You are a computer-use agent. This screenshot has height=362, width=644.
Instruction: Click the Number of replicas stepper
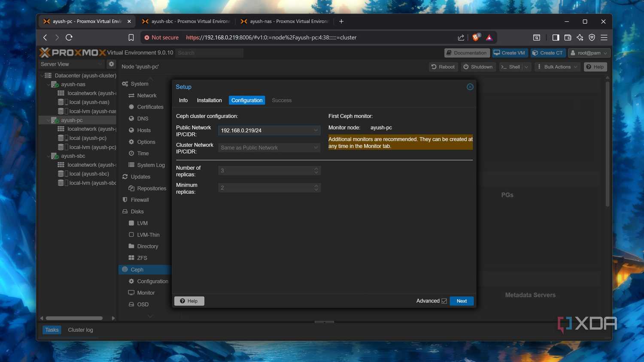coord(316,171)
